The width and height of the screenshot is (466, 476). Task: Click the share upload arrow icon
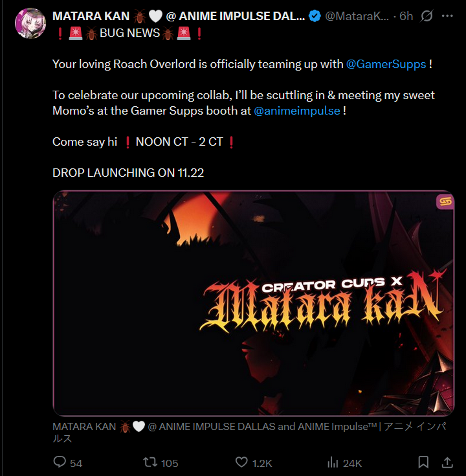pos(447,462)
